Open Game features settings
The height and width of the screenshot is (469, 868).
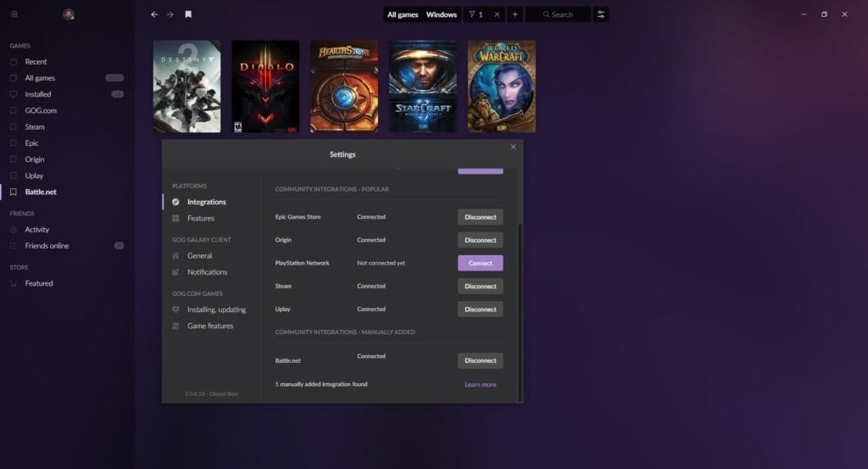click(211, 326)
